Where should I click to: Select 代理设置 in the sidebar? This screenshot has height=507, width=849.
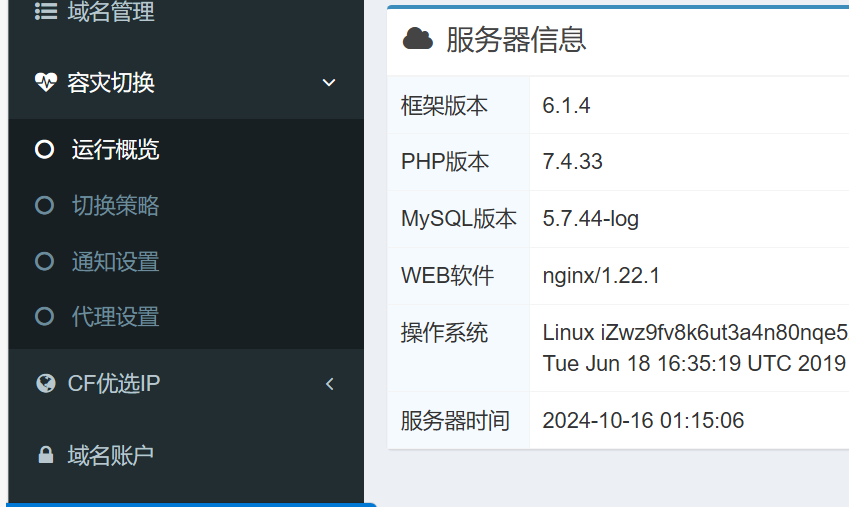pos(115,317)
